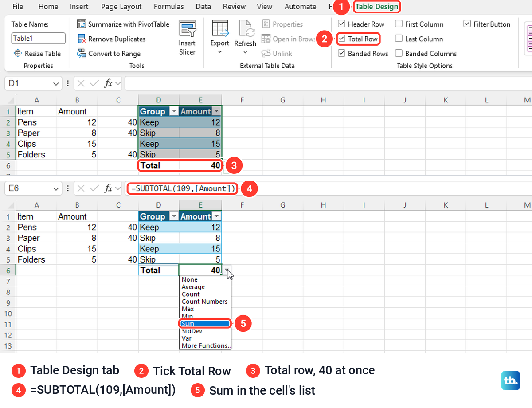Open the Refresh dropdown arrow

pyautogui.click(x=245, y=53)
